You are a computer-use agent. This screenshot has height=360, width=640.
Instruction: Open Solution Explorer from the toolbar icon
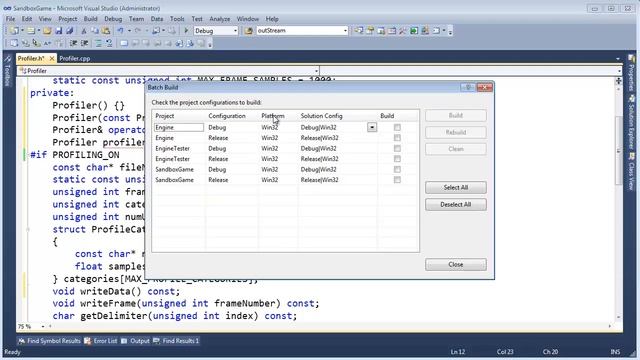pyautogui.click(x=359, y=31)
